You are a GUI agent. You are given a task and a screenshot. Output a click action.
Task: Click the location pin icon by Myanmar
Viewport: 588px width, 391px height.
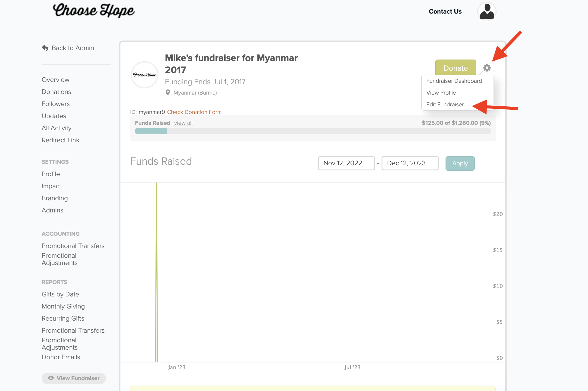(x=168, y=92)
